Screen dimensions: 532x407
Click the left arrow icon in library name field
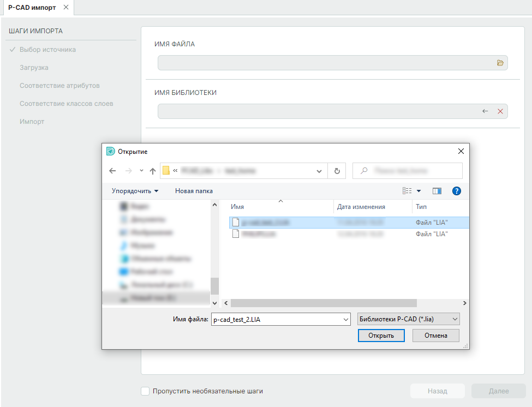click(x=485, y=111)
